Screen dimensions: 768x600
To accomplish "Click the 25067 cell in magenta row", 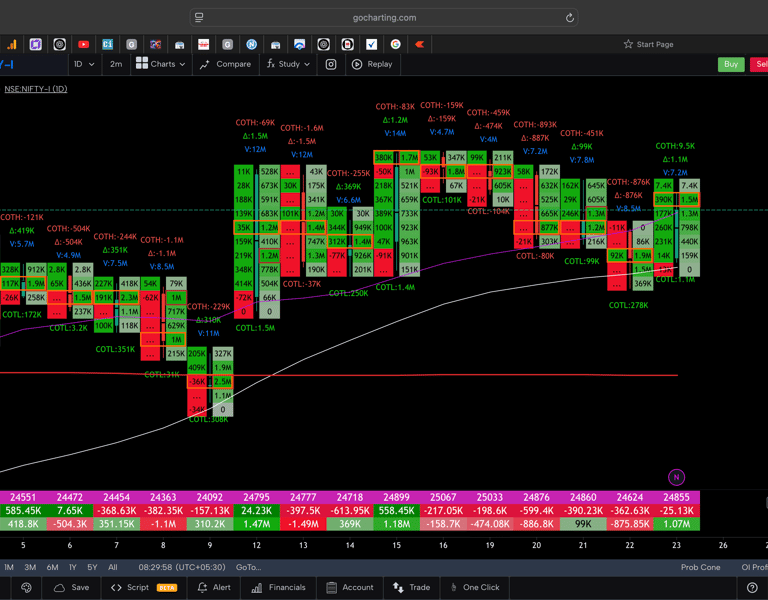I will pyautogui.click(x=443, y=497).
